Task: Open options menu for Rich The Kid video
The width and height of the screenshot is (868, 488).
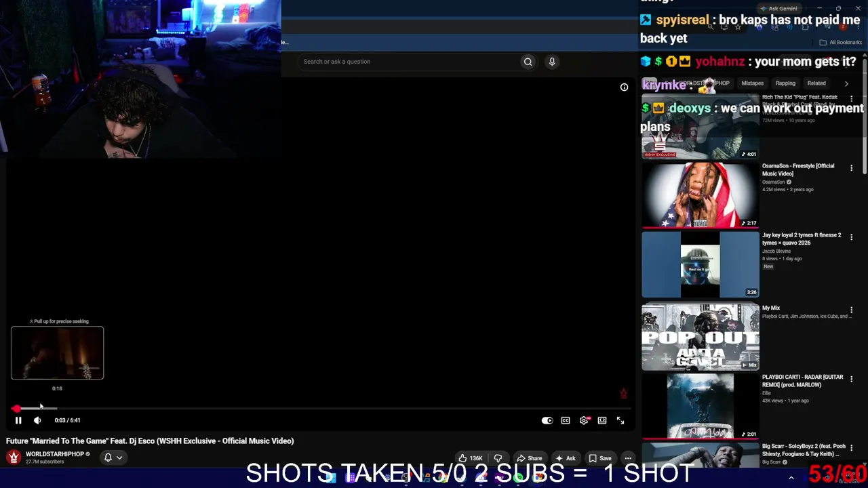Action: tap(852, 99)
